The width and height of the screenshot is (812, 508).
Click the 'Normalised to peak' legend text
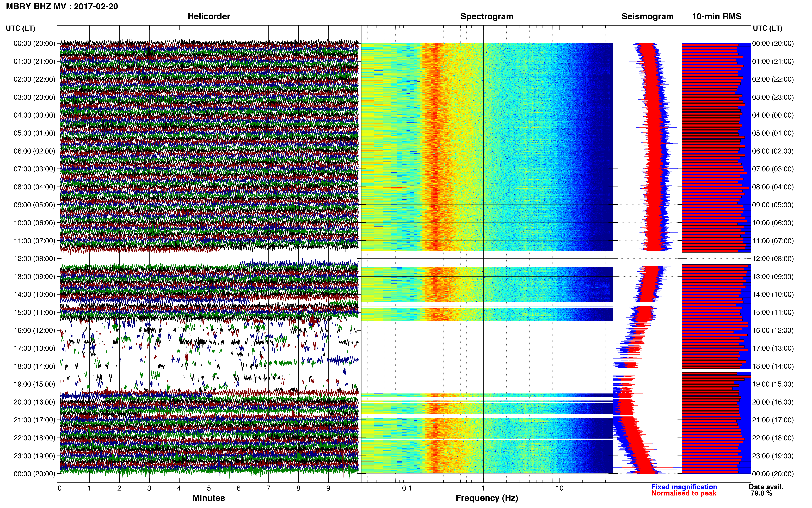pos(684,493)
